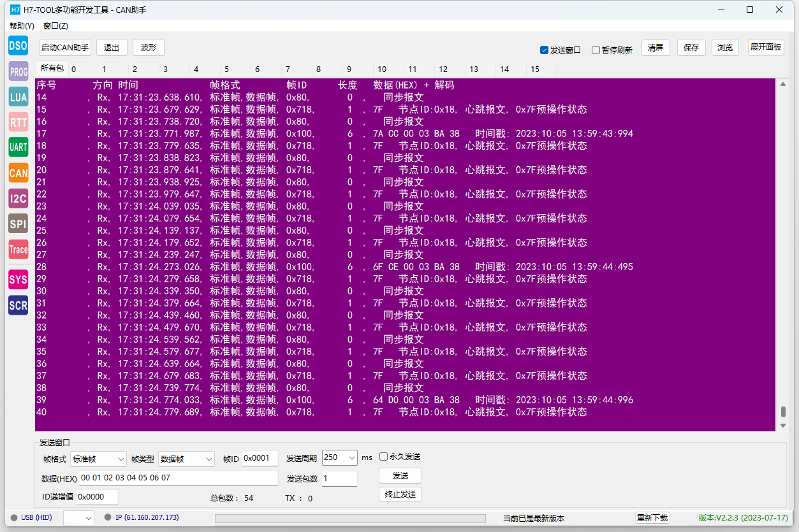The image size is (799, 532).
Task: Open the SYS settings icon
Action: (x=18, y=279)
